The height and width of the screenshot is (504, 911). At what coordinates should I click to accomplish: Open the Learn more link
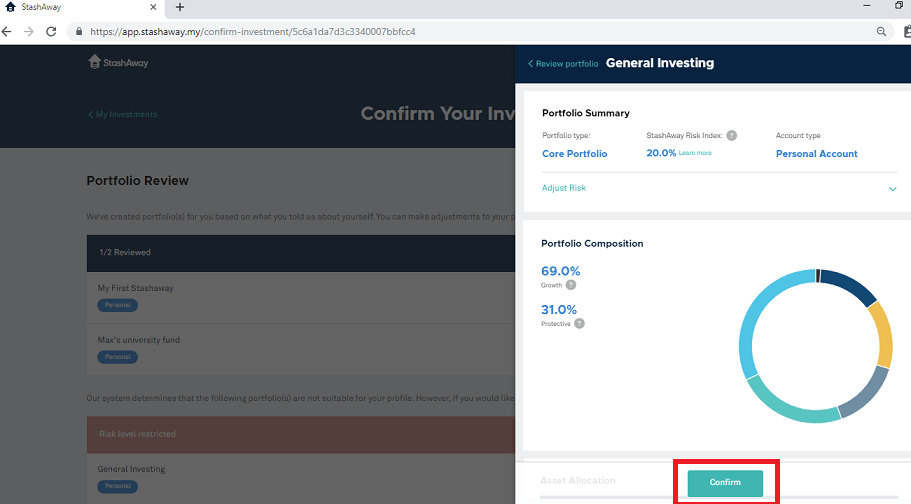[x=695, y=153]
